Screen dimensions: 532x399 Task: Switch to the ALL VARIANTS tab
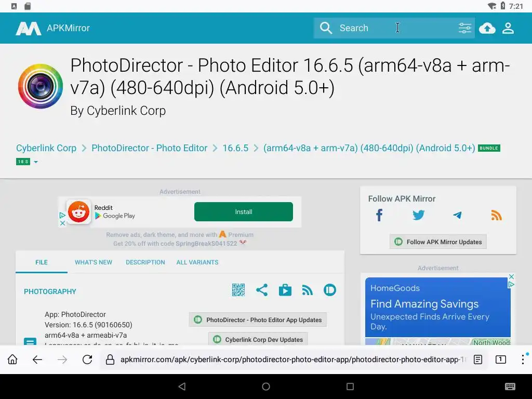pyautogui.click(x=197, y=262)
